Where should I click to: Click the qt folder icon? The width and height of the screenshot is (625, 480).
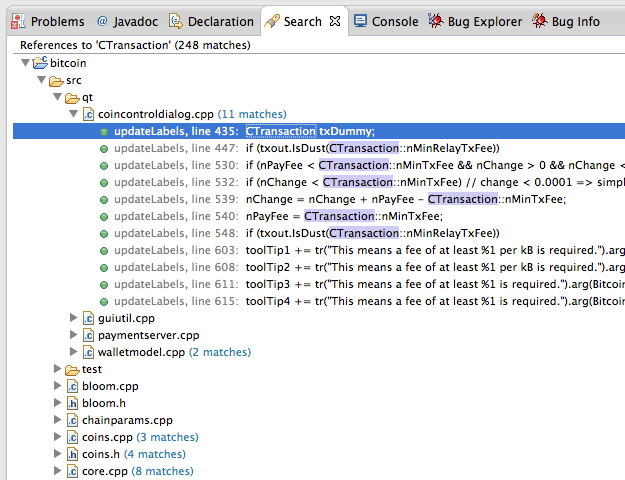(x=72, y=98)
